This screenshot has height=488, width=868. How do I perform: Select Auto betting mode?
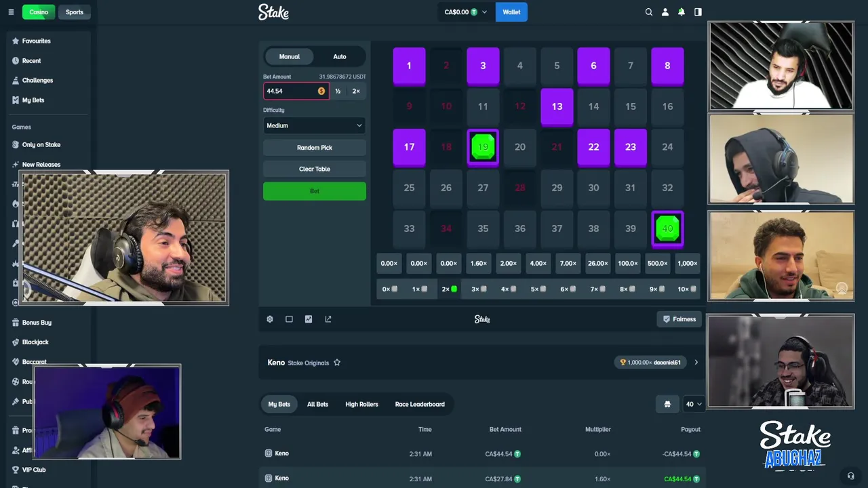coord(340,56)
